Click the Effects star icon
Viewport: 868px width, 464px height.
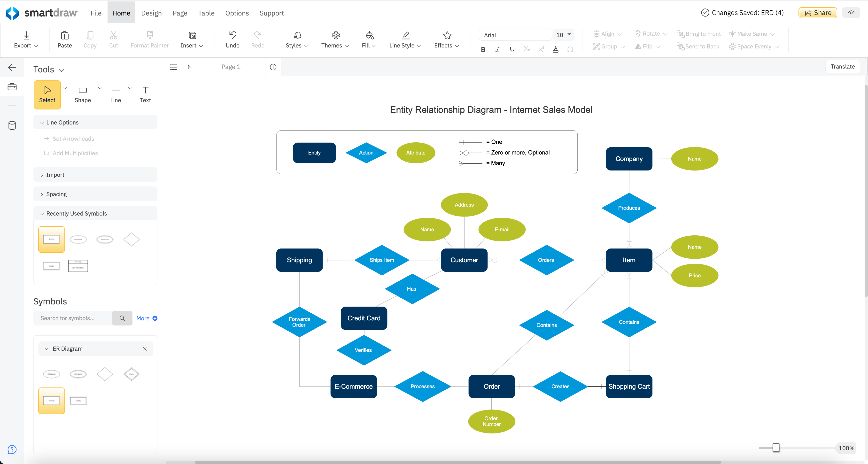click(446, 36)
